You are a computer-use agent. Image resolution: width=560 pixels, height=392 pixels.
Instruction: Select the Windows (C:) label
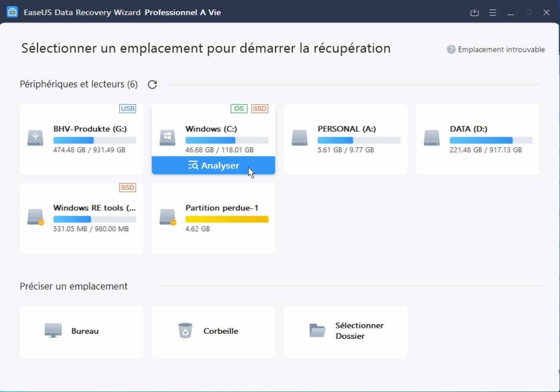point(211,129)
